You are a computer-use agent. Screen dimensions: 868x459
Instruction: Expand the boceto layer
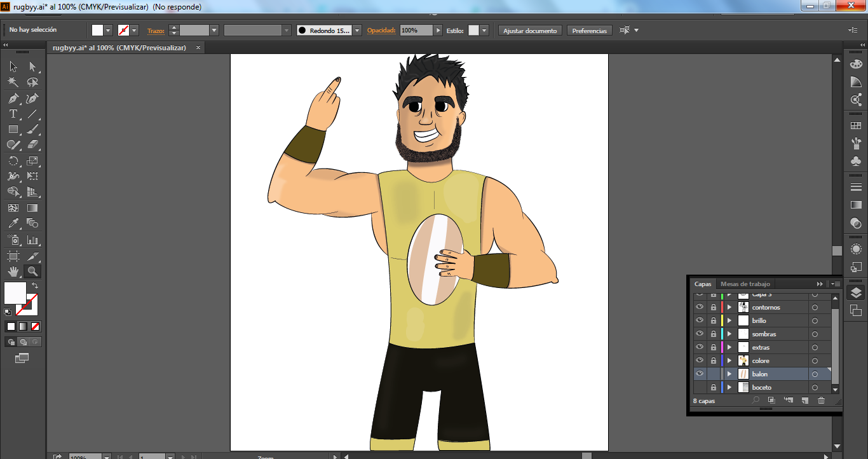(x=729, y=387)
